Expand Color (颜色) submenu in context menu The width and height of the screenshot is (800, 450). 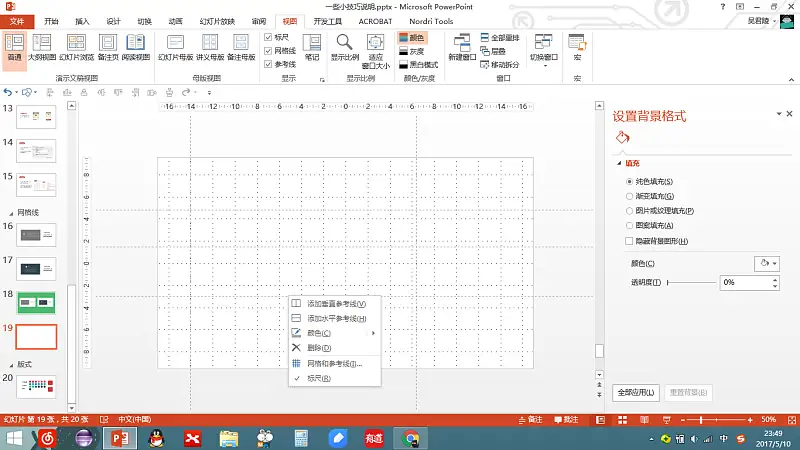click(x=334, y=333)
